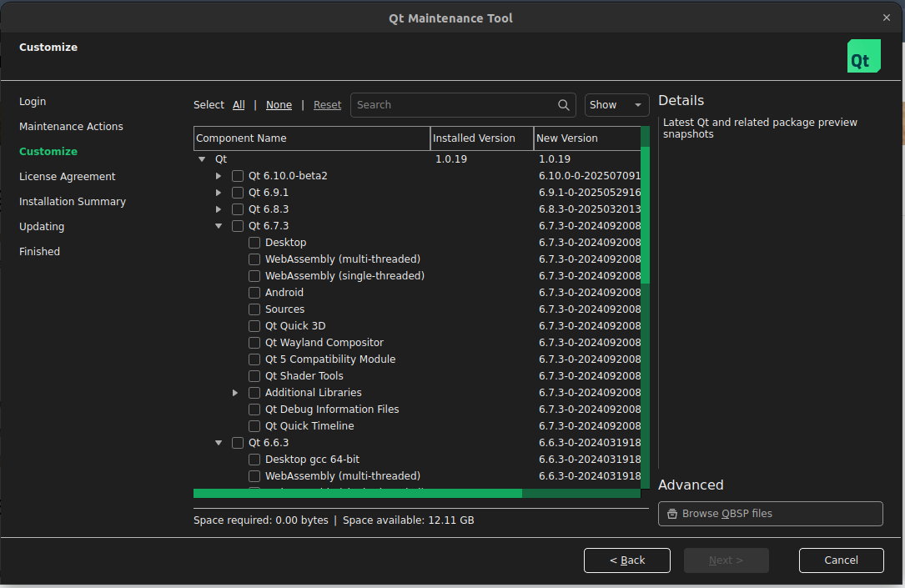Click the Select All link
Viewport: 905px width, 588px height.
(x=239, y=105)
